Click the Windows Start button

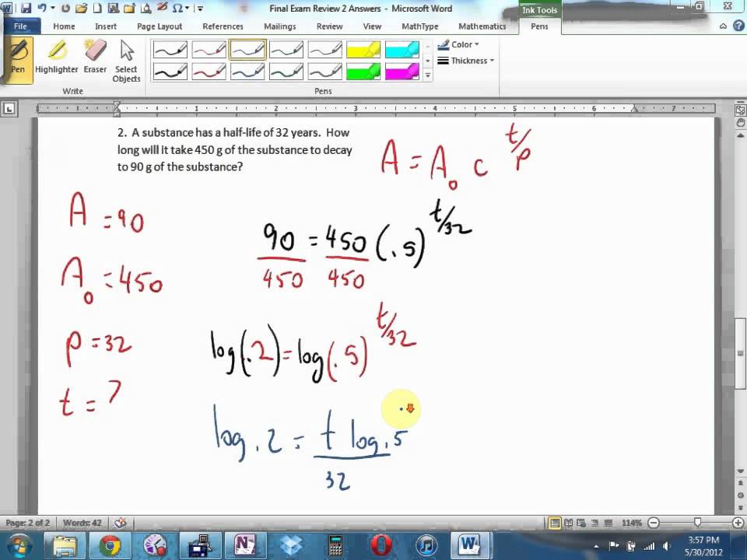(19, 546)
